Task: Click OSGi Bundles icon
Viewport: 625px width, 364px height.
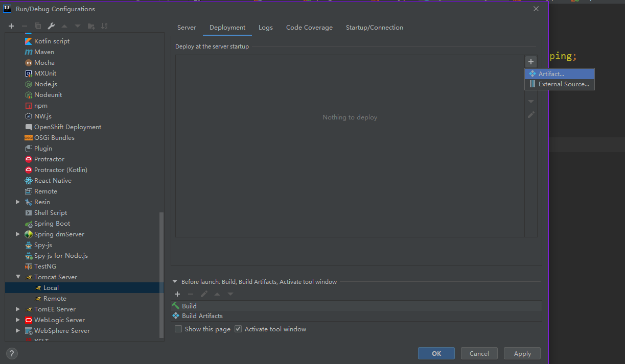Action: (x=29, y=138)
